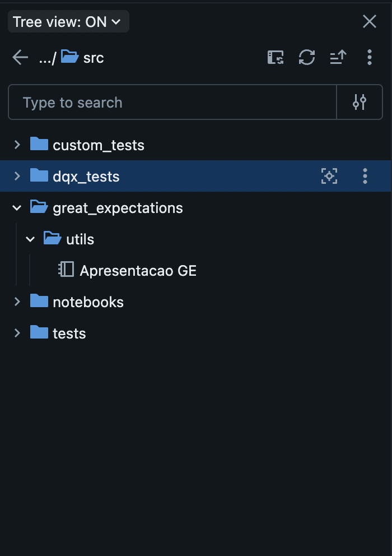Close the file browser panel

click(370, 22)
